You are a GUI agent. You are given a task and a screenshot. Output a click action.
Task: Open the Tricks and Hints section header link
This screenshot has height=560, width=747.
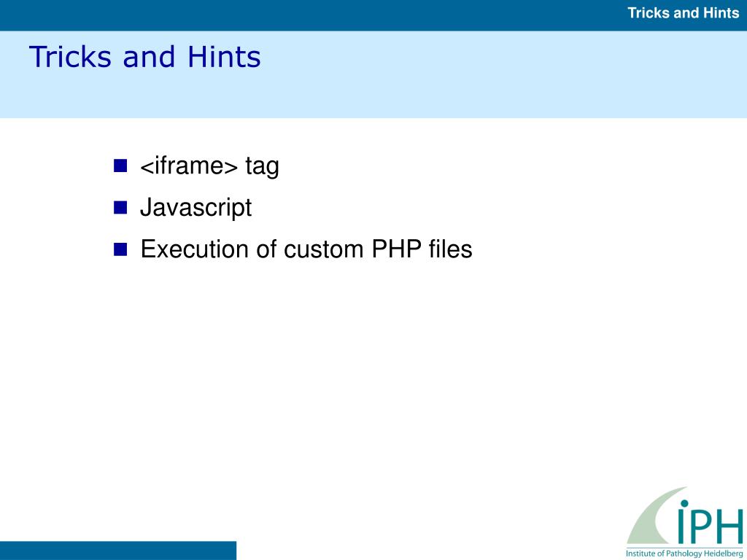(x=683, y=13)
